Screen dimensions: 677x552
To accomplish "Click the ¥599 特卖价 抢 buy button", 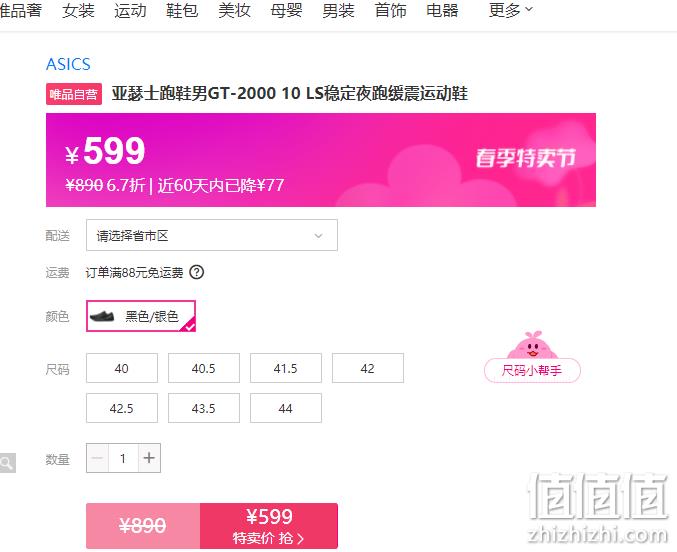I will [269, 526].
